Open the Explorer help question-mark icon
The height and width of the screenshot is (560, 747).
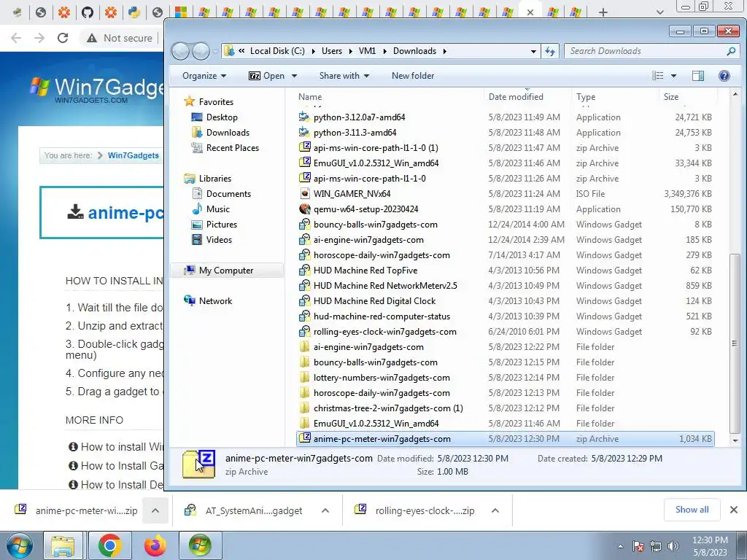point(724,76)
